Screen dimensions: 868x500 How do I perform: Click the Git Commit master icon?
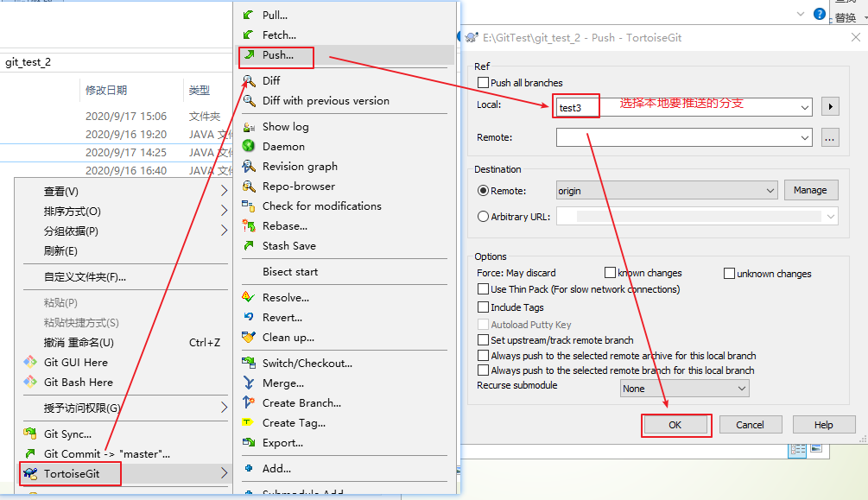30,453
